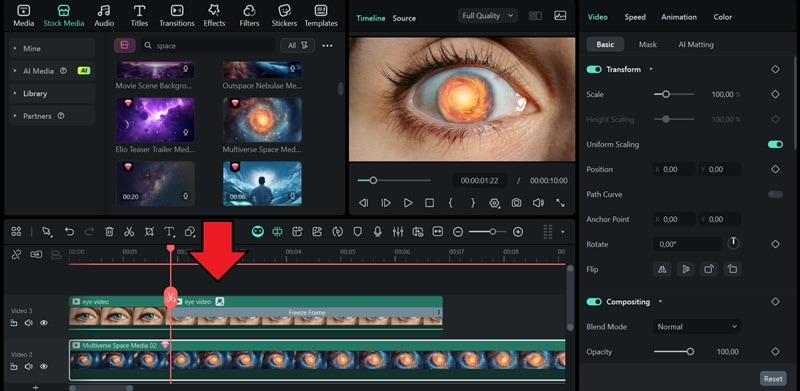Screen dimensions: 800x391
Task: Toggle visibility of Video 2 track
Action: click(x=44, y=366)
